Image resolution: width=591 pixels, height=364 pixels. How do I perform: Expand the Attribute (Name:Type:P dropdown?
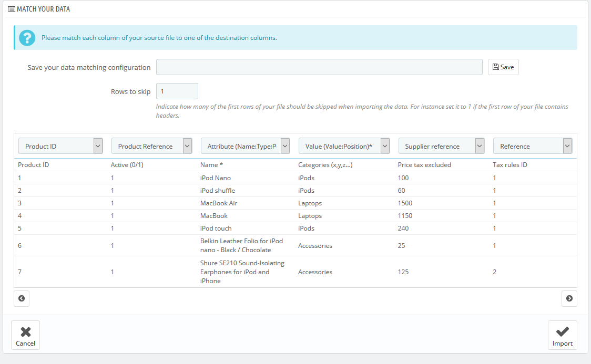pyautogui.click(x=245, y=146)
